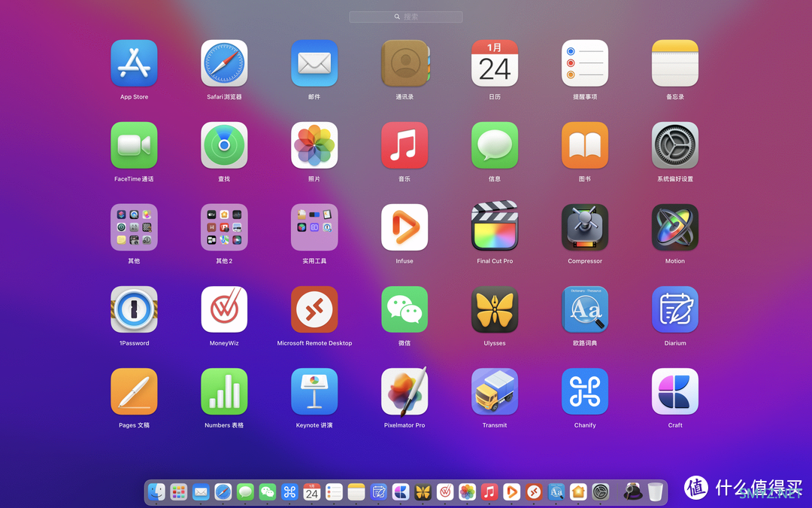Expand the 其他 app folder
The height and width of the screenshot is (508, 812).
(x=134, y=227)
